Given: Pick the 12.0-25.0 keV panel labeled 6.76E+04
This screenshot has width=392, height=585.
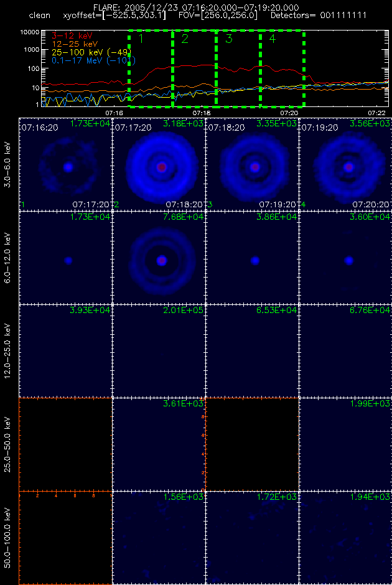Looking at the screenshot, I should point(346,351).
